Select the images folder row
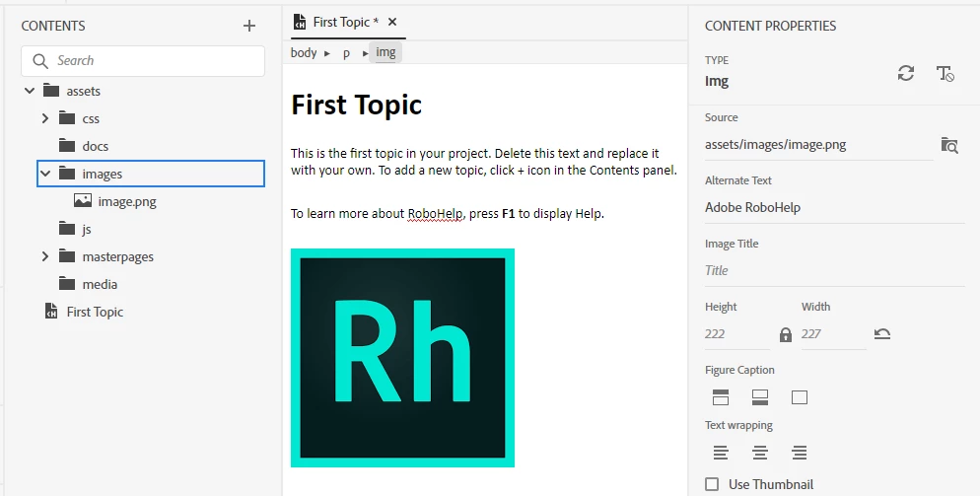The width and height of the screenshot is (980, 496). tap(151, 174)
